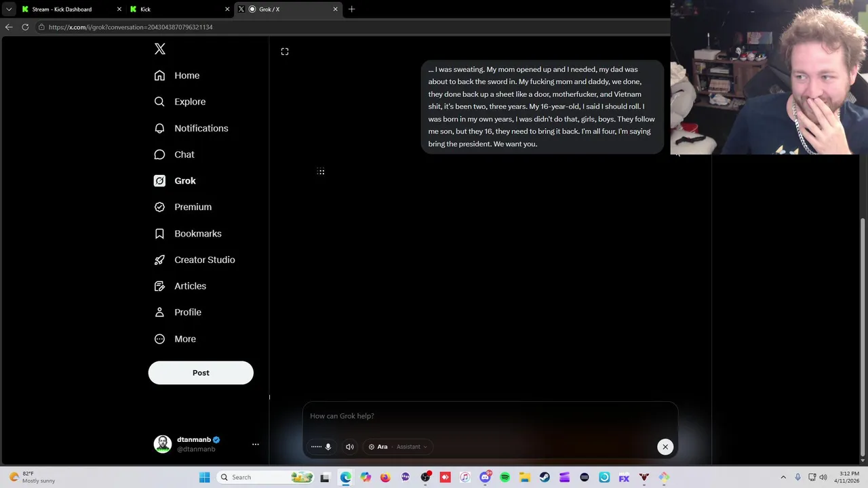This screenshot has width=868, height=488.
Task: Open account options three-dot menu
Action: (x=256, y=444)
